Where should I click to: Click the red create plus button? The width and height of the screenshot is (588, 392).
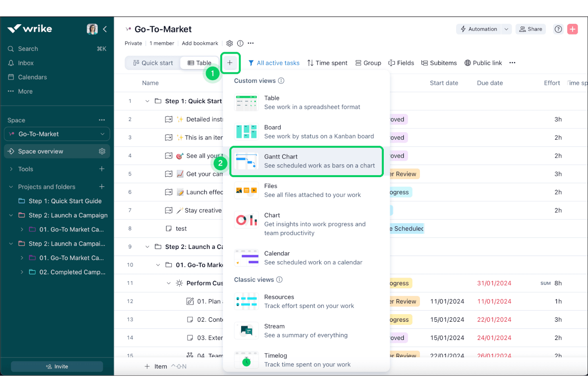(x=573, y=29)
